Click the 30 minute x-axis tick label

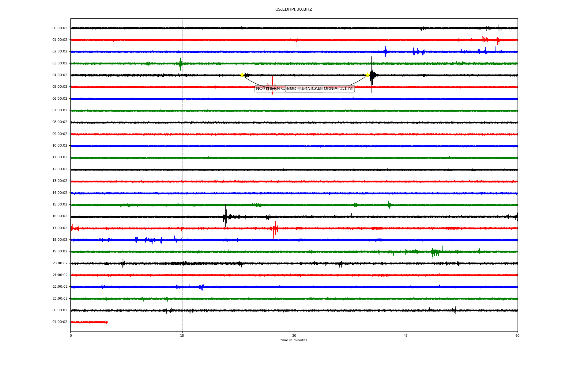point(294,335)
